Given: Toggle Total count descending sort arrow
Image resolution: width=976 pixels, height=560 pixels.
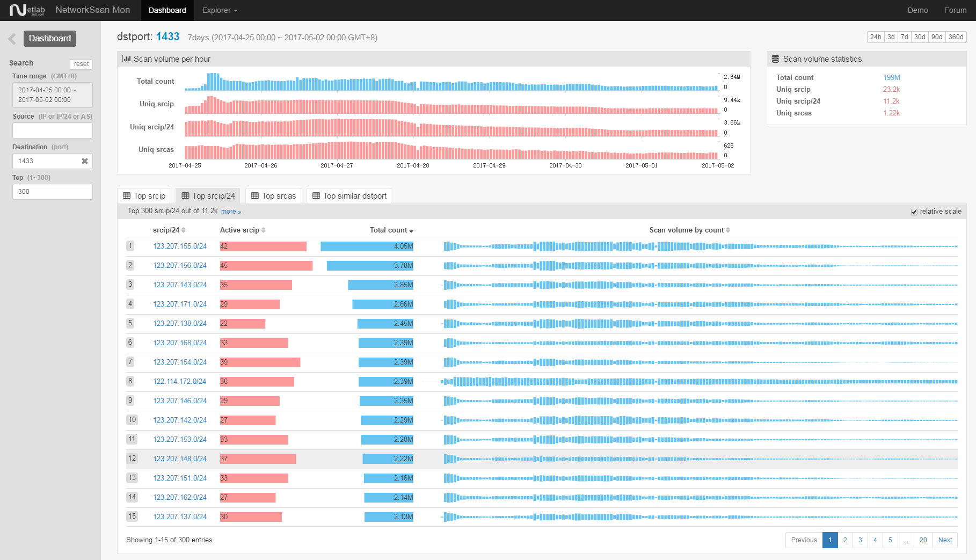Looking at the screenshot, I should coord(411,231).
